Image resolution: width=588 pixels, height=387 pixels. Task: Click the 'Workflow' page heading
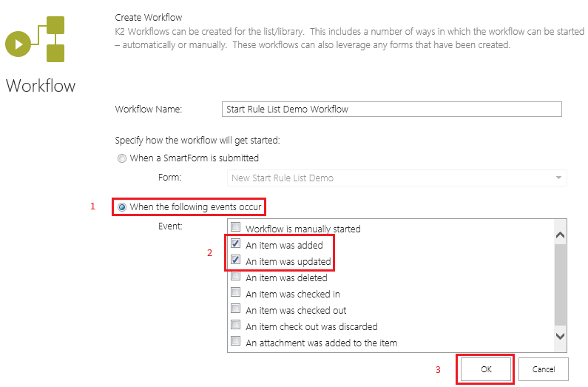(41, 86)
